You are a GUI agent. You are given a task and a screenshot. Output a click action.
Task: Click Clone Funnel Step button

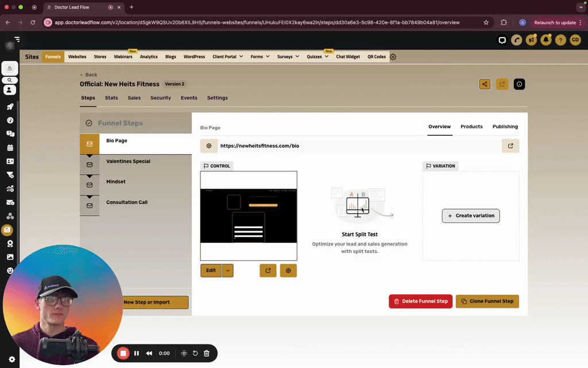pyautogui.click(x=487, y=301)
